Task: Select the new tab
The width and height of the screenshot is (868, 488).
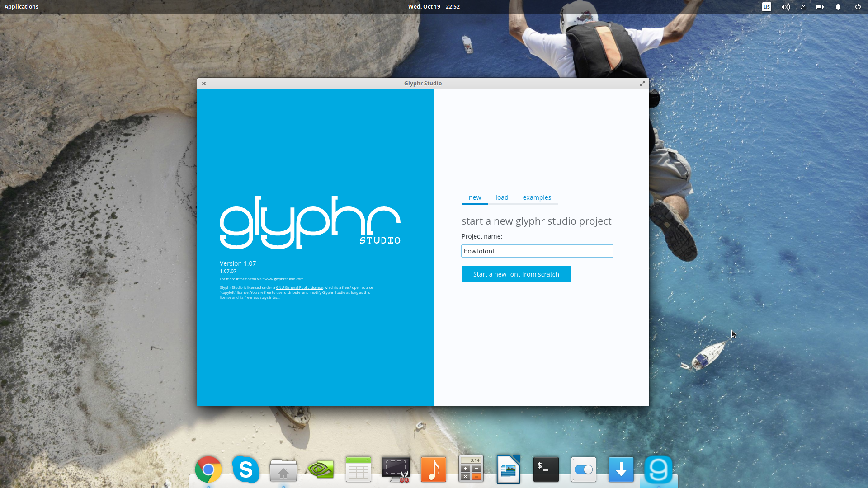Action: click(x=475, y=197)
